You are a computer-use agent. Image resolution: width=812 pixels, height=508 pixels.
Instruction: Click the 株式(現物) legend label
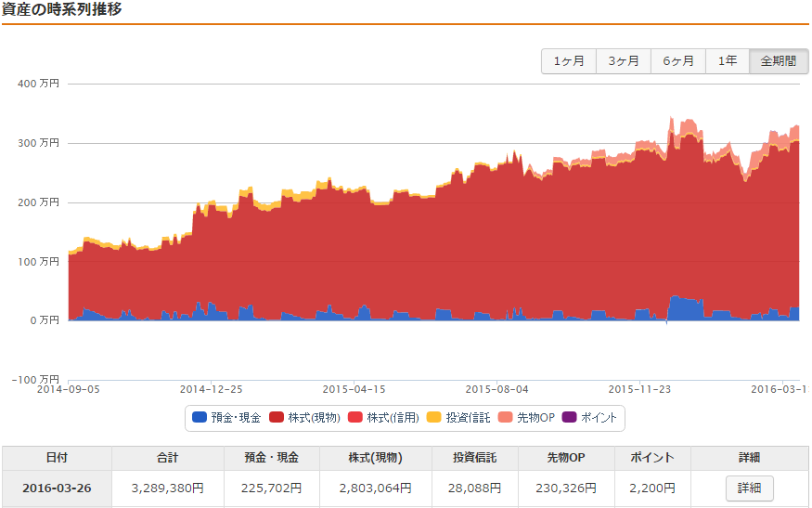click(314, 418)
